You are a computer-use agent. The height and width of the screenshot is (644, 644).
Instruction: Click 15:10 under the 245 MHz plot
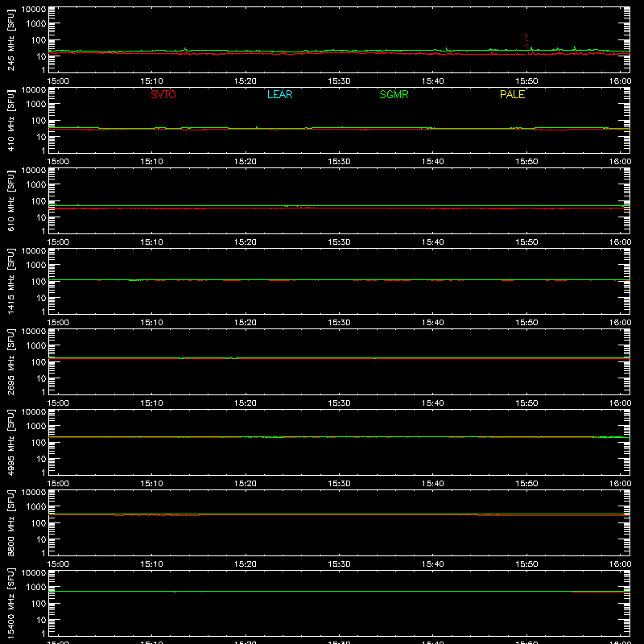pos(151,81)
